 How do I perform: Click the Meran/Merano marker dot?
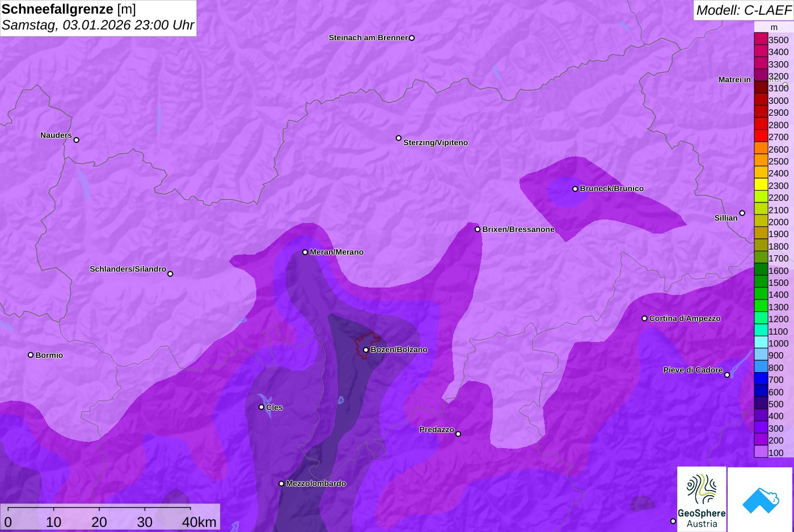[x=305, y=252]
